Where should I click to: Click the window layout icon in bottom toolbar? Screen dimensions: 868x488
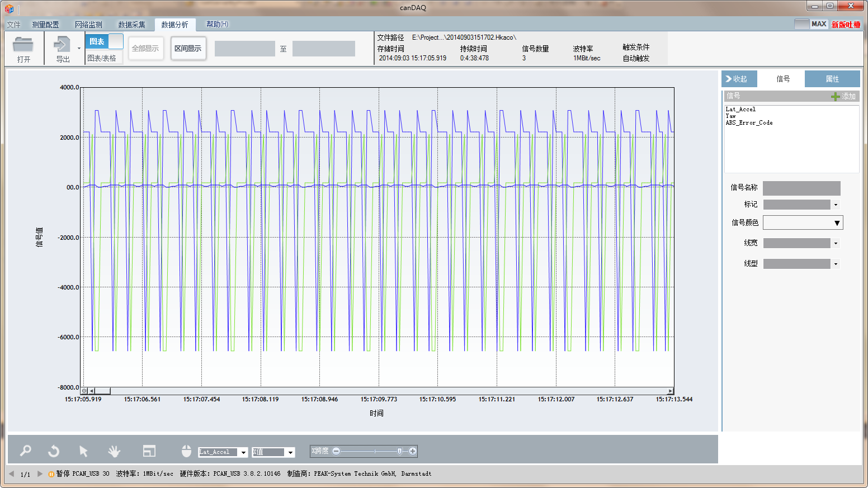pyautogui.click(x=149, y=451)
